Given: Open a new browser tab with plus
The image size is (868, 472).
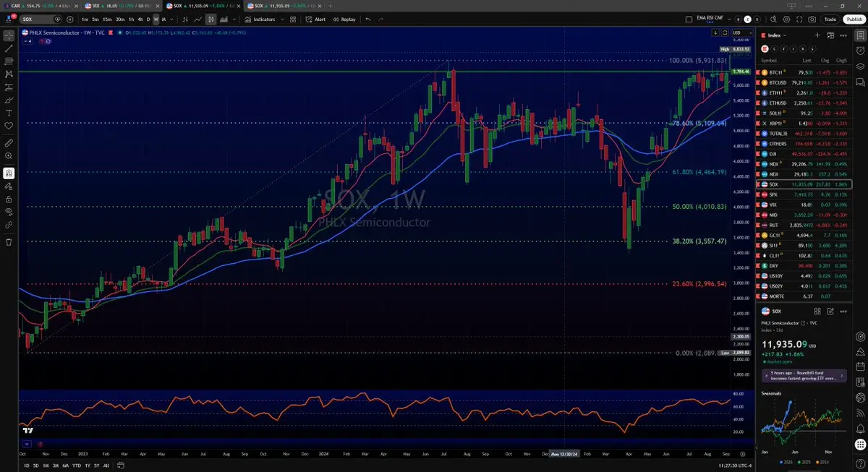Looking at the screenshot, I should (331, 5).
